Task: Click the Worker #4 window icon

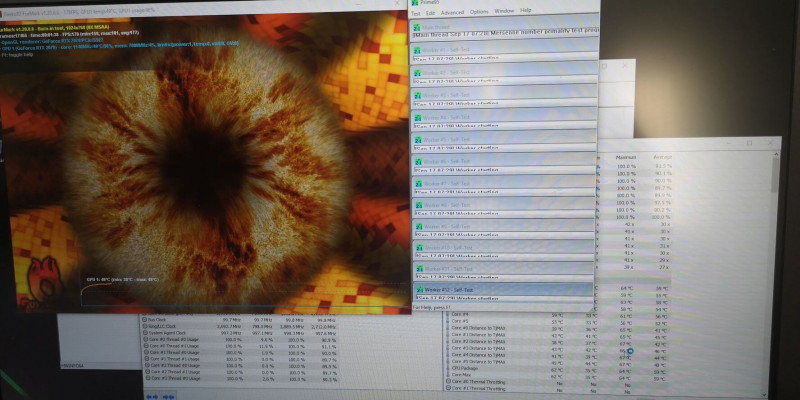Action: tap(418, 118)
